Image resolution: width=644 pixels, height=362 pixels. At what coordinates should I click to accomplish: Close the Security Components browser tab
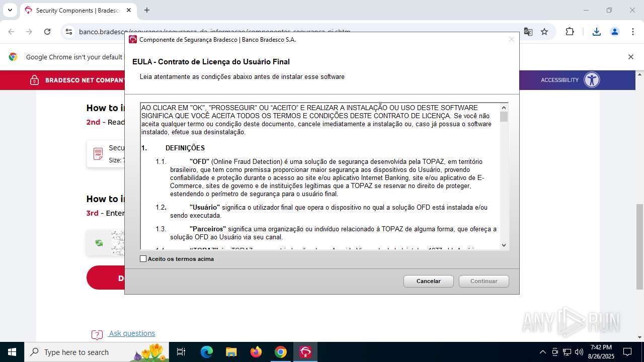129,10
